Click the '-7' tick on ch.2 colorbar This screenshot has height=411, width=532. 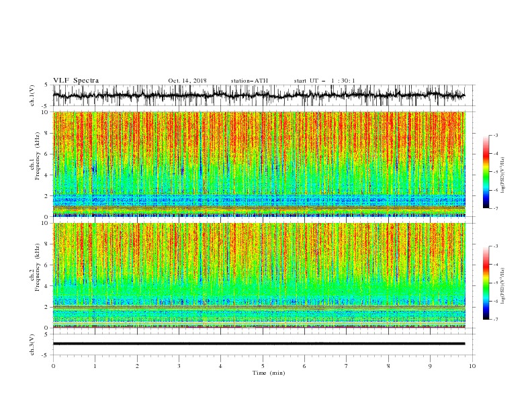coord(495,319)
